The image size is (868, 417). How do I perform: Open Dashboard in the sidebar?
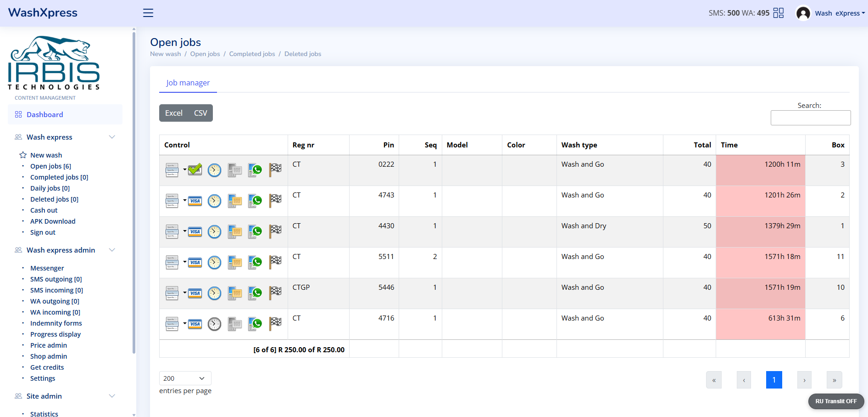coord(65,114)
